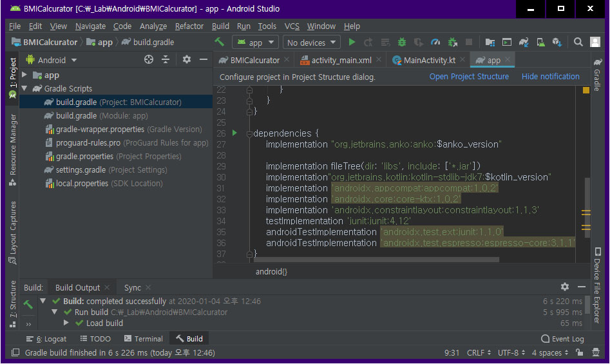
Task: Click the Apply Changes and Restart Activity icon
Action: point(368,42)
